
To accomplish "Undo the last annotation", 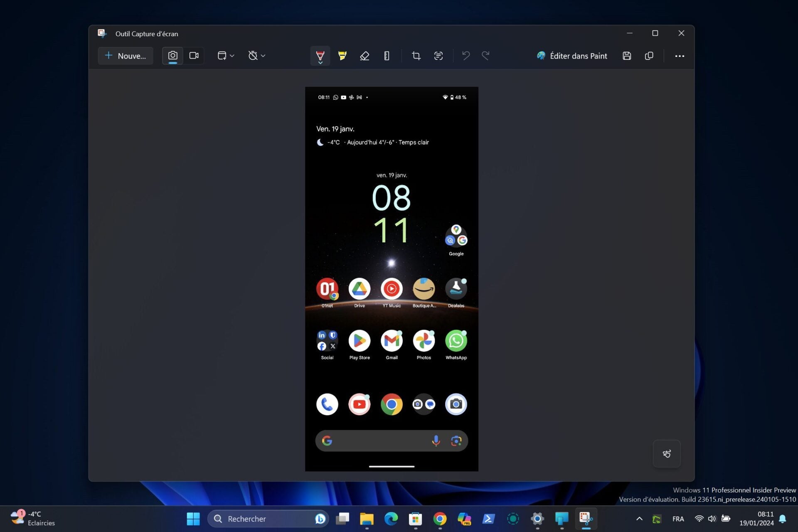I will pyautogui.click(x=465, y=56).
